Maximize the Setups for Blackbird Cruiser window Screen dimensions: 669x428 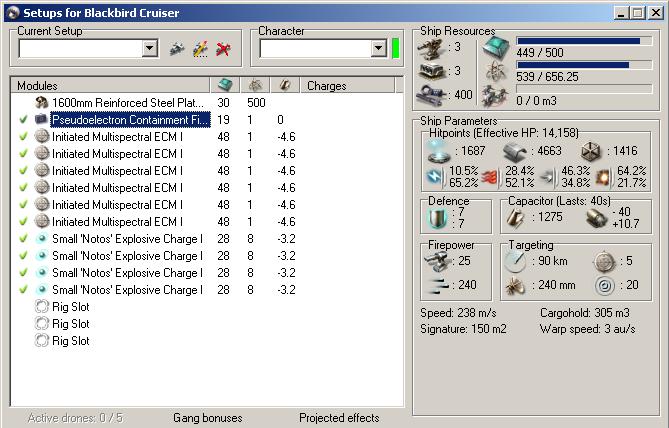pos(638,13)
